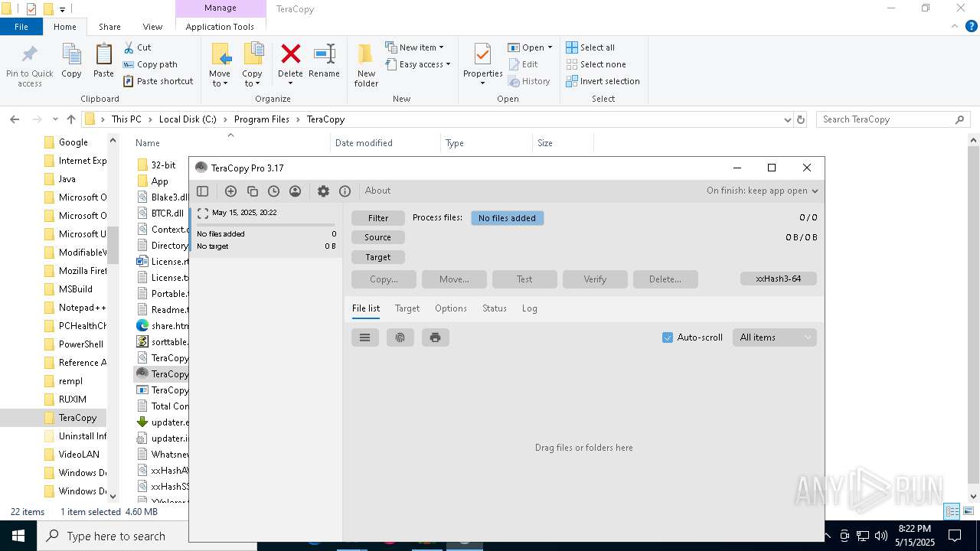The height and width of the screenshot is (551, 980).
Task: Click Paste shortcut in the ribbon
Action: [x=158, y=81]
